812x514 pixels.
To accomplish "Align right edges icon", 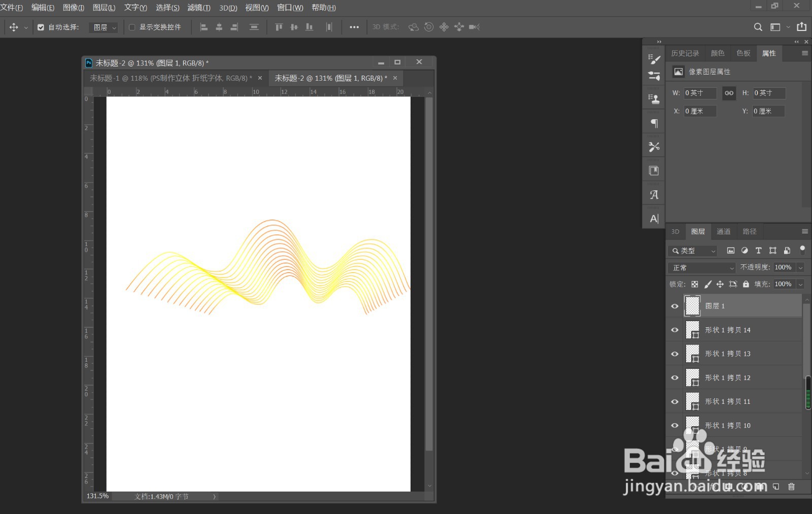I will tap(234, 27).
